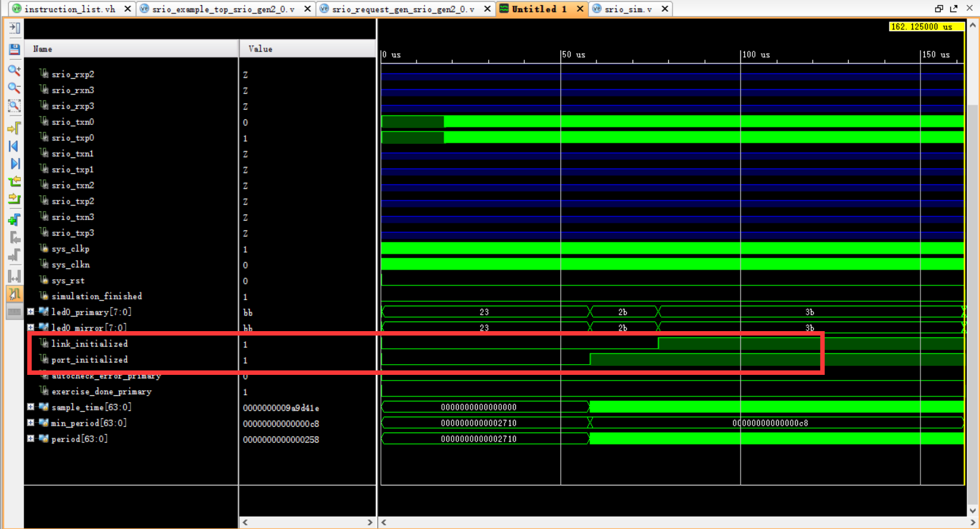The height and width of the screenshot is (529, 980).
Task: Select the srio_txn0 signal row
Action: pyautogui.click(x=72, y=122)
